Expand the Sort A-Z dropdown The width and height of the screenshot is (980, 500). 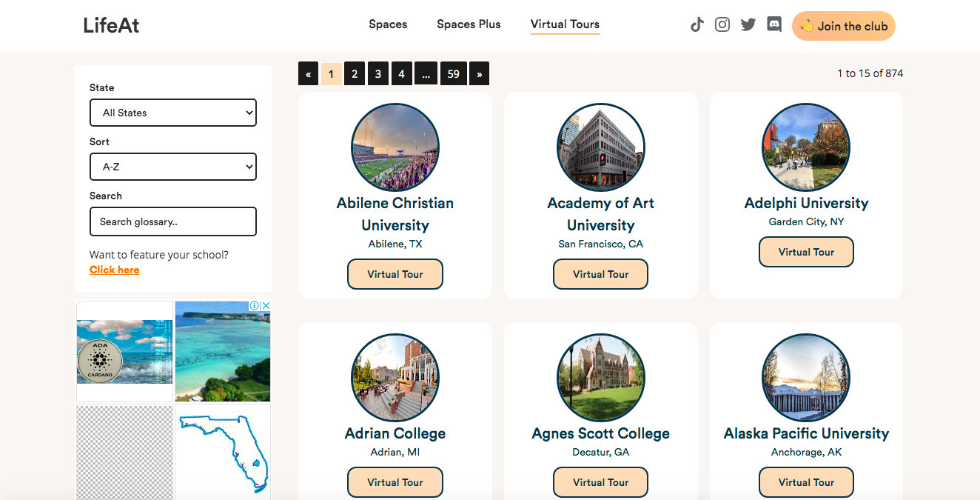pos(173,167)
